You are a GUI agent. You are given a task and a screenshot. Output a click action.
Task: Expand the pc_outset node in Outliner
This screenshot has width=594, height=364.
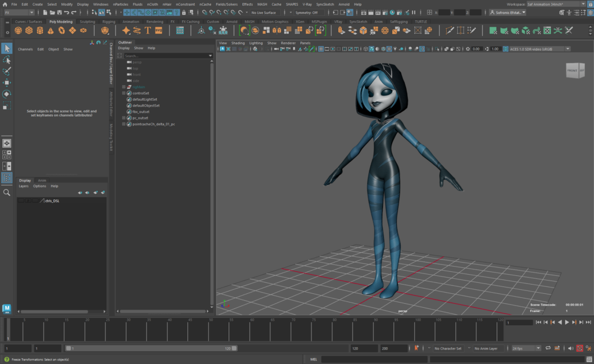pos(124,118)
